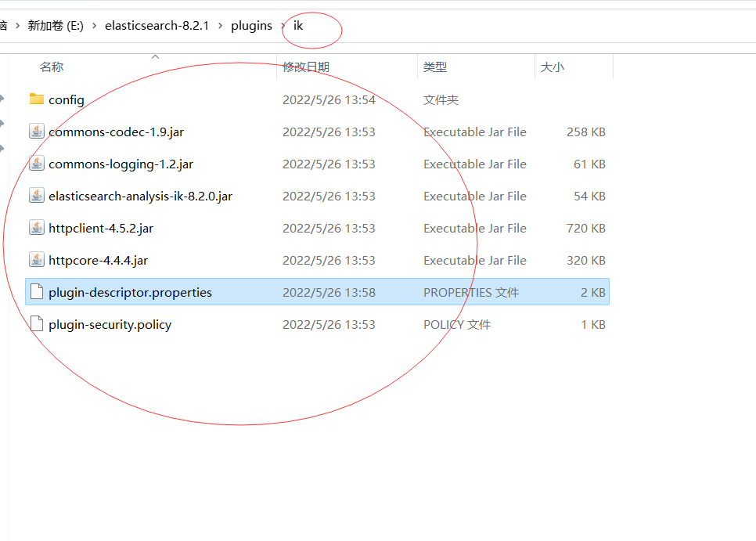This screenshot has height=541, width=756.
Task: Go to elasticsearch-8.2.1 in the breadcrumb
Action: pos(157,26)
